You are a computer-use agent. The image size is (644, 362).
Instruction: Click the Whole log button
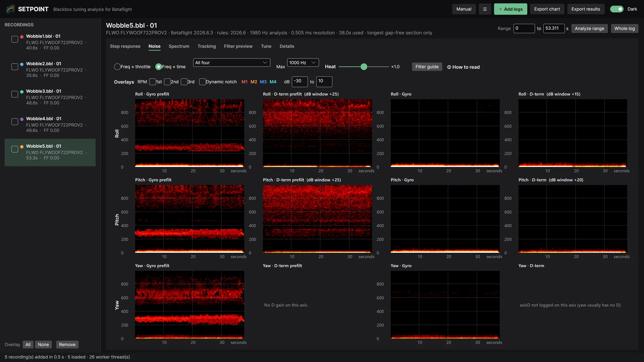625,28
